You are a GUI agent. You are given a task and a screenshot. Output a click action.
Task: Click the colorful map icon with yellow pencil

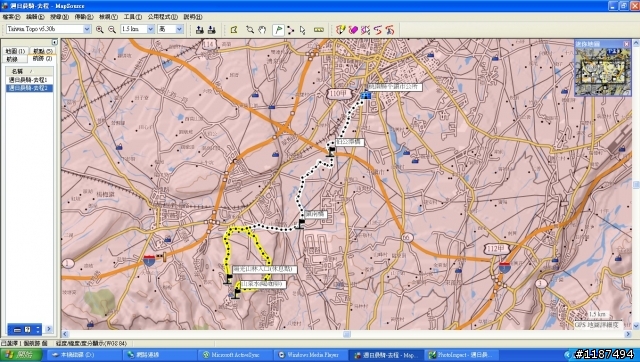coord(341,29)
